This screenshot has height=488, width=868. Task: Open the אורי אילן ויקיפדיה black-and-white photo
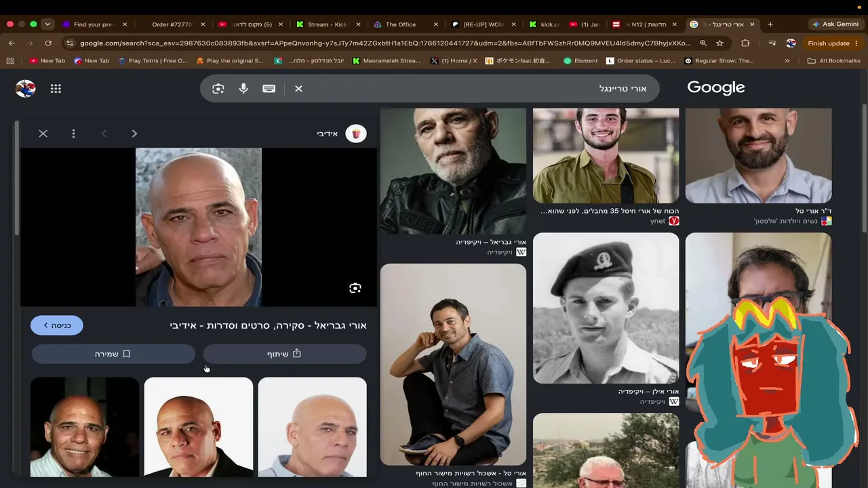(x=606, y=308)
